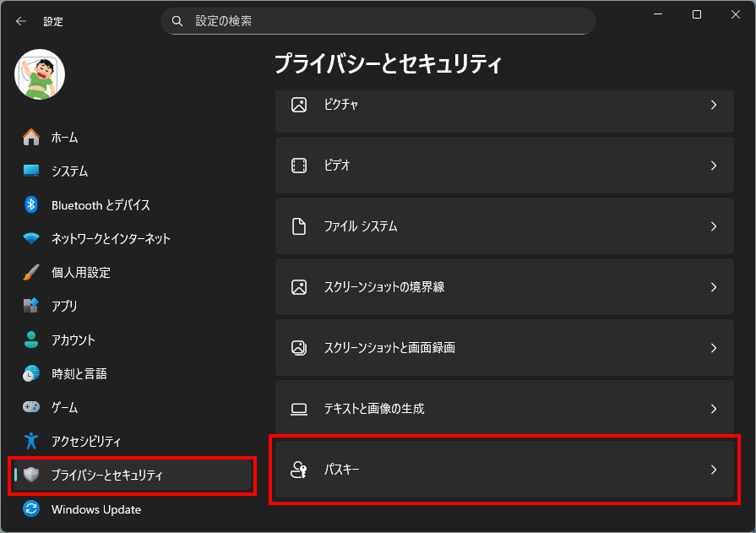
Task: Select アカウント in the sidebar
Action: pyautogui.click(x=73, y=340)
